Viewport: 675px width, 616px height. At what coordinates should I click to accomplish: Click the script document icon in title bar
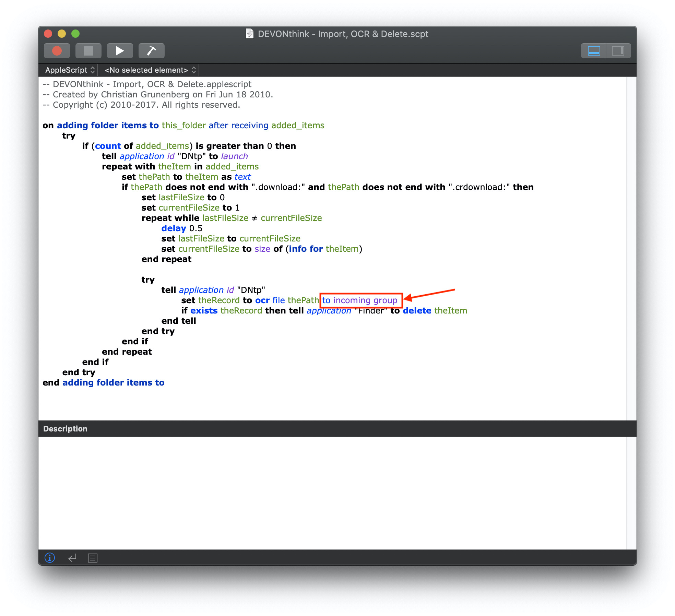[x=249, y=34]
